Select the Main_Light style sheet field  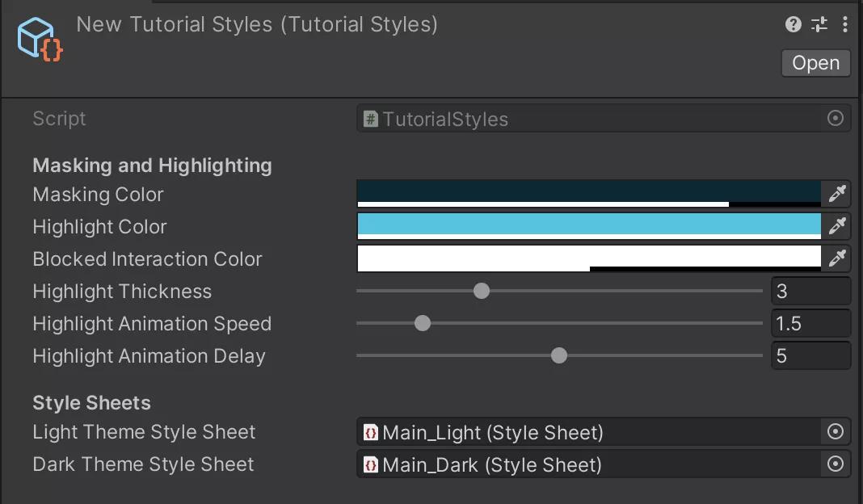588,432
